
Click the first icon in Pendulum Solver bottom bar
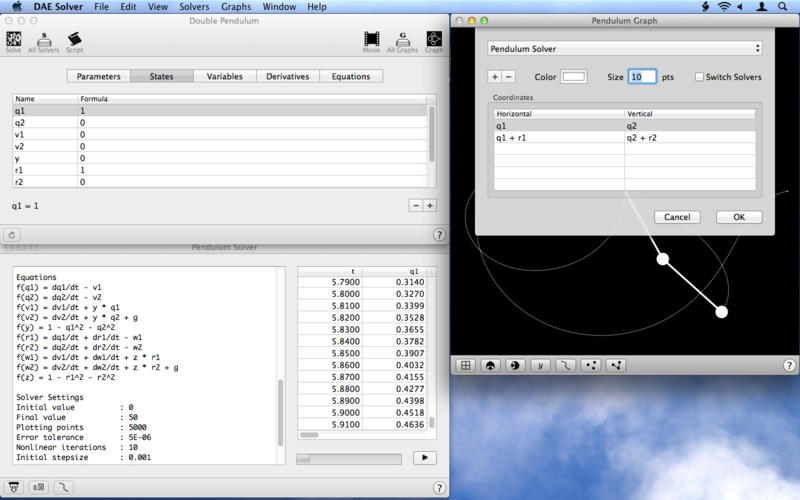(14, 487)
